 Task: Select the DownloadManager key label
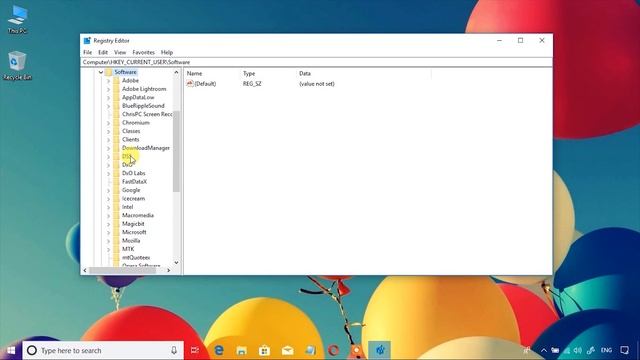(x=146, y=148)
